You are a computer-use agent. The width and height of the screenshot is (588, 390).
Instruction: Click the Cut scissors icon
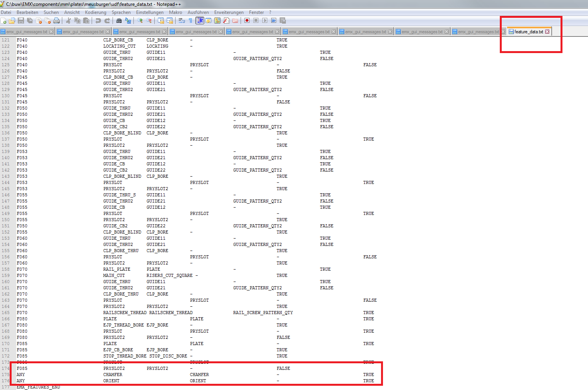coord(68,21)
